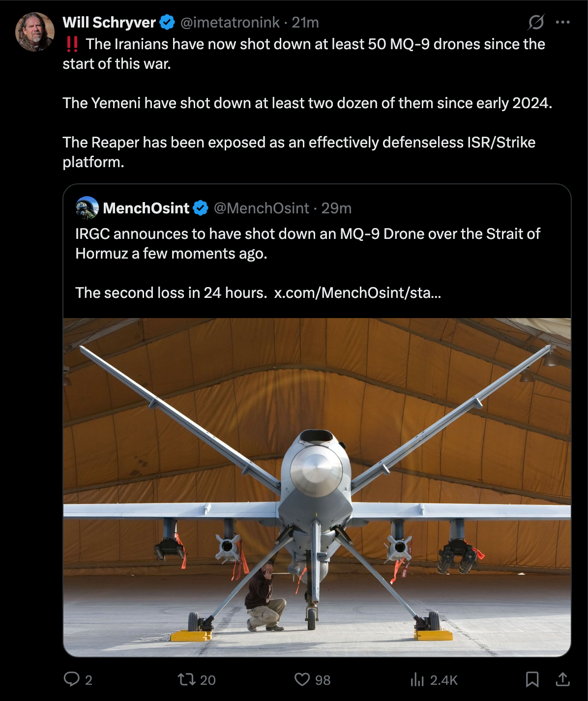This screenshot has height=701, width=588.
Task: Open the @imetatronink handle link
Action: click(x=230, y=22)
